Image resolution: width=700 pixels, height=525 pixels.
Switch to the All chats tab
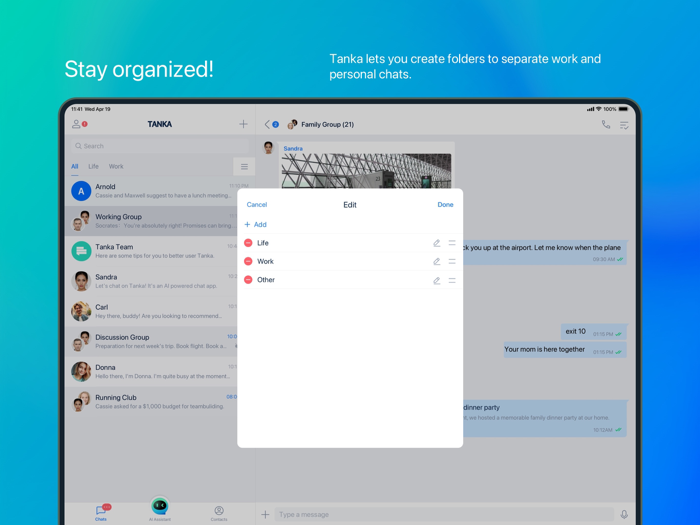tap(75, 167)
